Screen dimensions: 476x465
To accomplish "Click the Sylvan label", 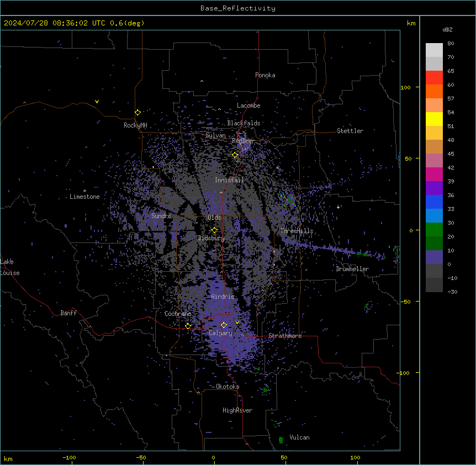I will coord(215,135).
